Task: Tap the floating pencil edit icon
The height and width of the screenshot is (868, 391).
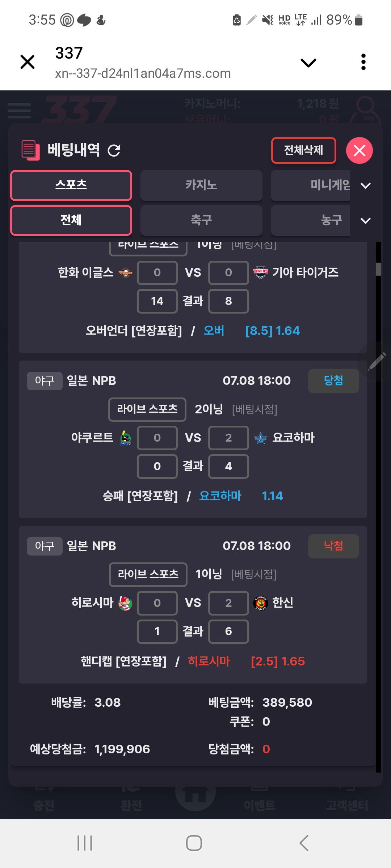Action: click(377, 361)
